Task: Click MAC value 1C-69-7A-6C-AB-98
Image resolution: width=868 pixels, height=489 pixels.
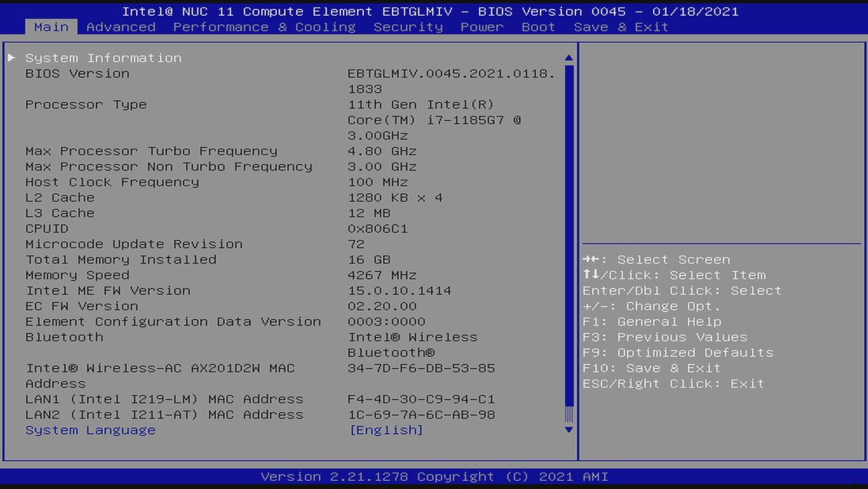Action: pos(421,415)
